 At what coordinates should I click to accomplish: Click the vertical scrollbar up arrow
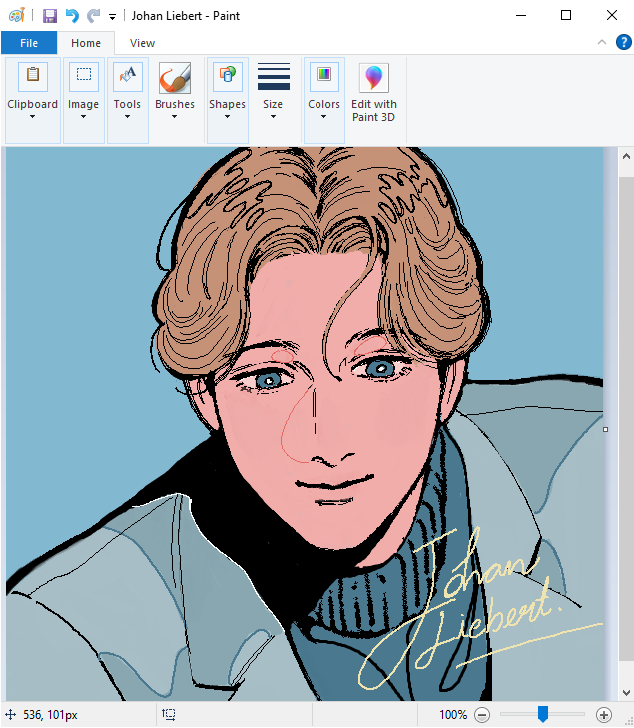click(626, 156)
